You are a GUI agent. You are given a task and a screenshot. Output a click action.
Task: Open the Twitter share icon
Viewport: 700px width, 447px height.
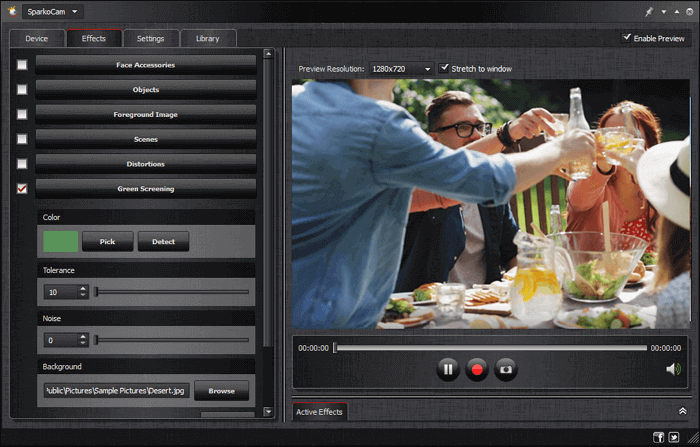tap(675, 437)
